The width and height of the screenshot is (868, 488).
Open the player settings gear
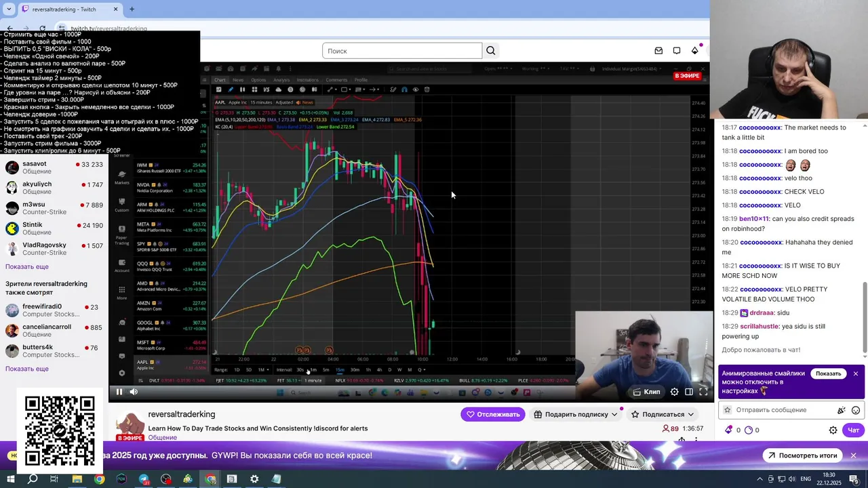[674, 392]
